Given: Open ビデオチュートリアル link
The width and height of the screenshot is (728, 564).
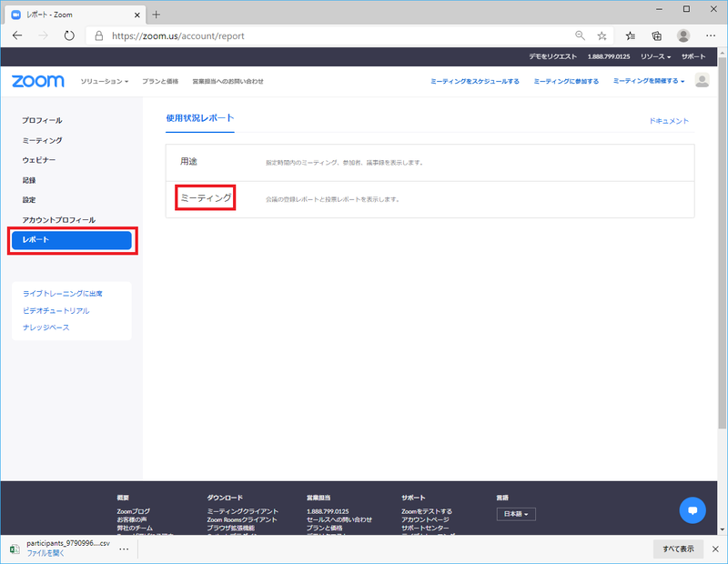Looking at the screenshot, I should point(56,310).
